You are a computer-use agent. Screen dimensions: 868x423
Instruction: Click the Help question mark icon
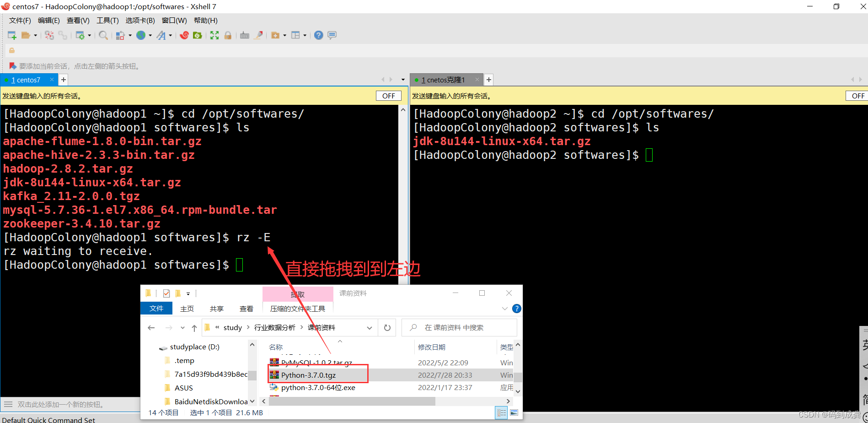318,35
